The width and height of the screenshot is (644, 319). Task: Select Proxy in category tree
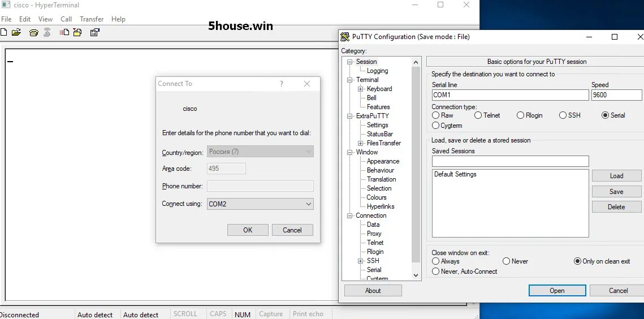[x=374, y=234]
